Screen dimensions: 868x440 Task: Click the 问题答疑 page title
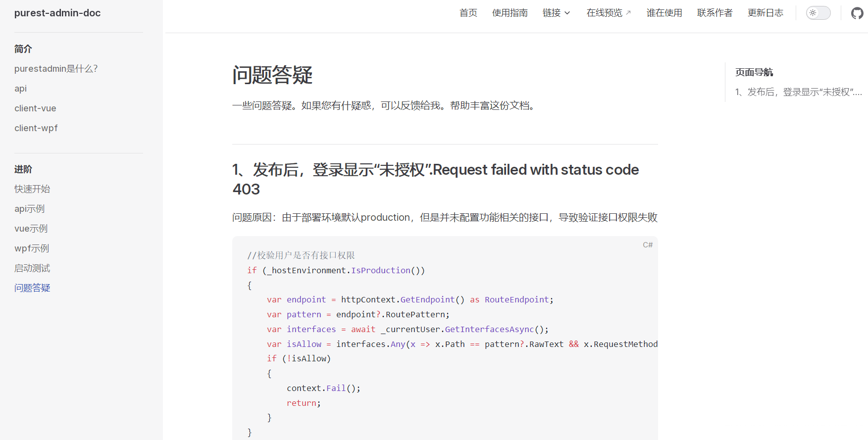tap(272, 75)
